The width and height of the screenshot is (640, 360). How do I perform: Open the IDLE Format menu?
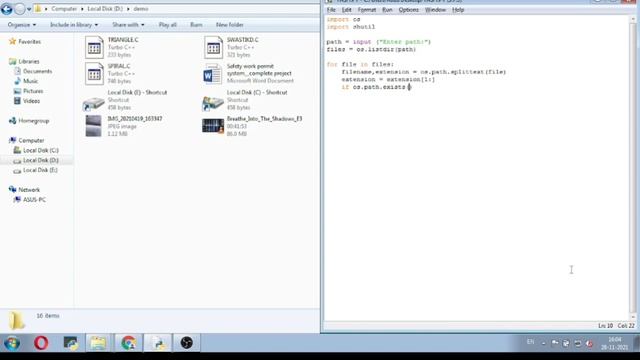click(x=367, y=10)
